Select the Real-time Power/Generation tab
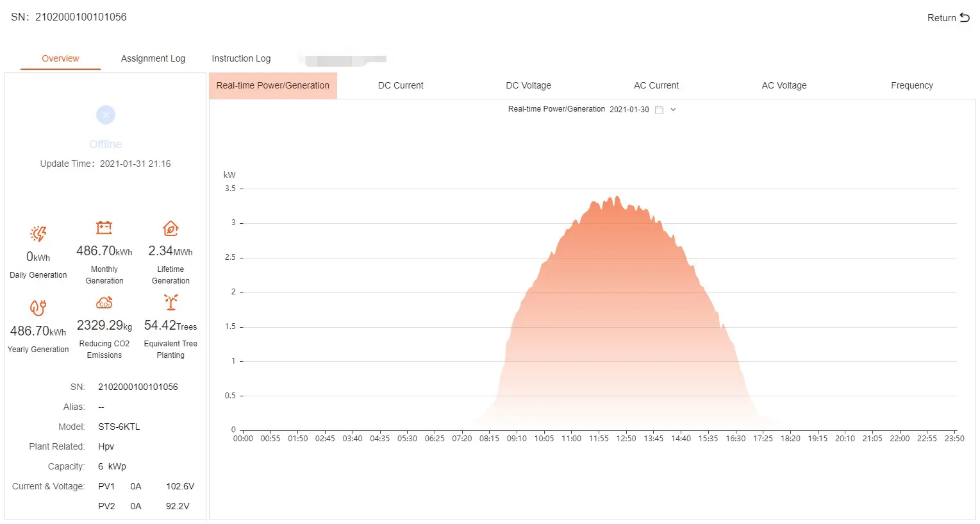Screen dimensions: 980x524 pos(273,85)
